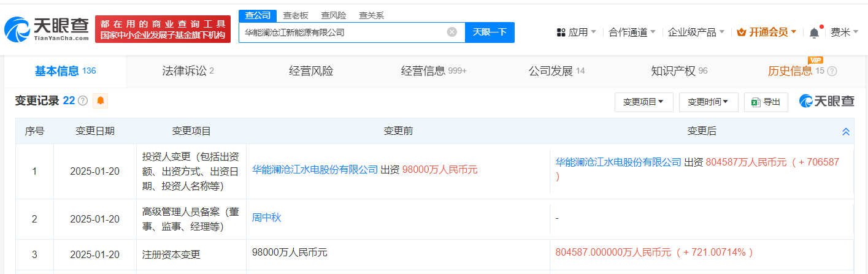
Task: Expand the 企业级产品 dropdown
Action: tap(696, 32)
